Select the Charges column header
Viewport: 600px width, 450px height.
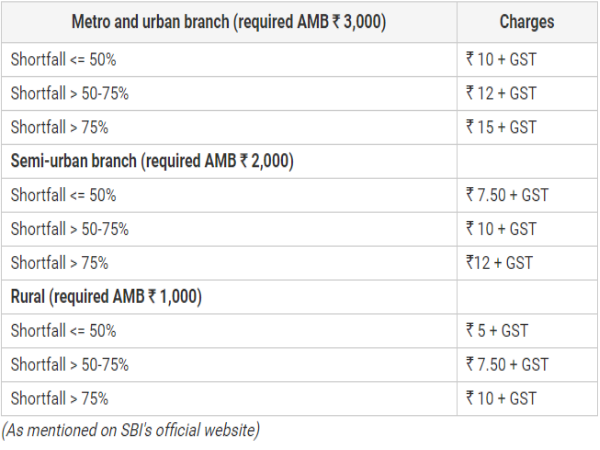tap(527, 21)
